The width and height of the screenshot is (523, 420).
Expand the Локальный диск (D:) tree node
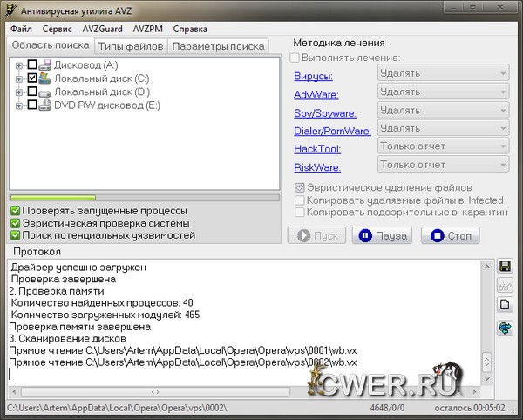[x=19, y=91]
